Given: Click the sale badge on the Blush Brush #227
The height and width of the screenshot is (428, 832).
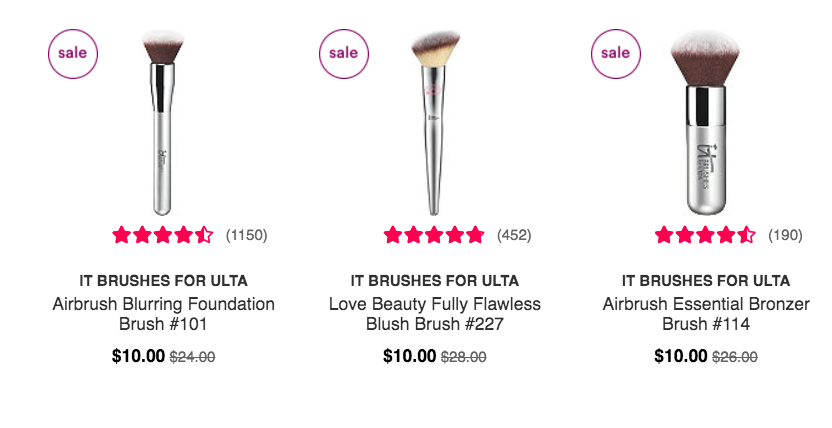Looking at the screenshot, I should [344, 54].
